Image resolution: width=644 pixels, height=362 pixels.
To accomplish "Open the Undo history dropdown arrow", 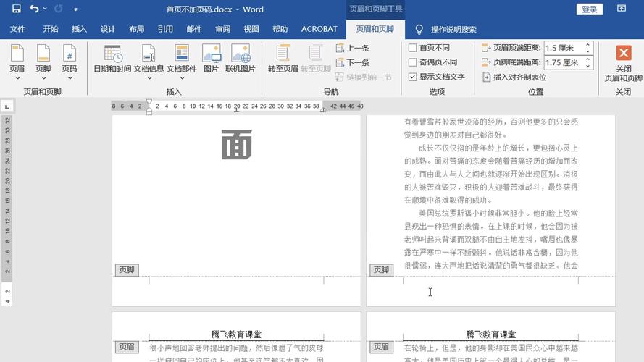I will coord(45,9).
